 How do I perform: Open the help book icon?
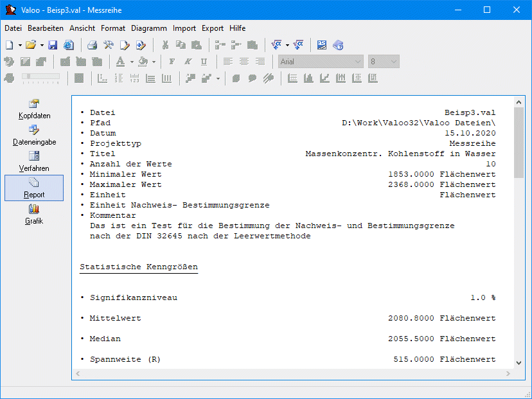coord(338,45)
